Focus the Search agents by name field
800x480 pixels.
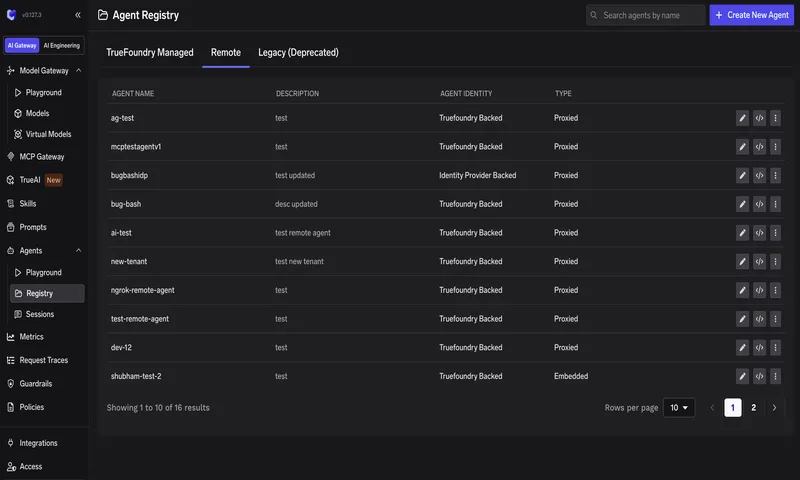tap(645, 15)
